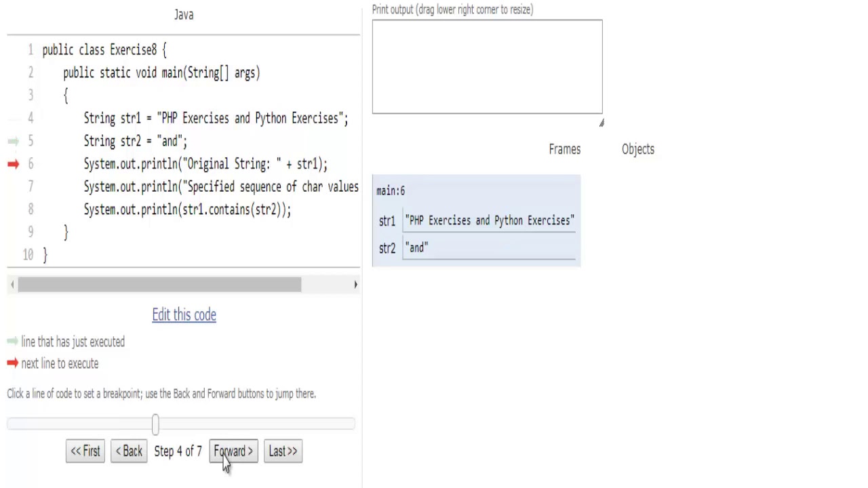Select the main:6 stack frame
868x488 pixels.
point(391,191)
